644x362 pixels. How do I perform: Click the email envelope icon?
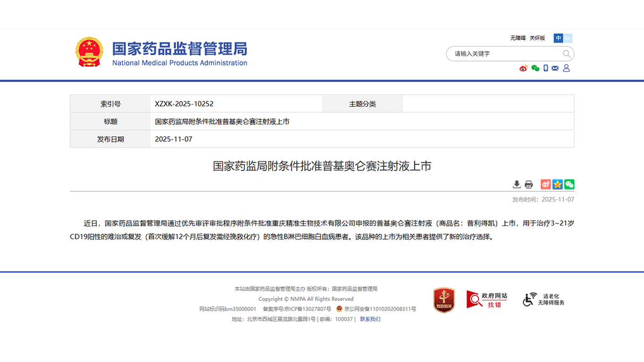coord(555,68)
